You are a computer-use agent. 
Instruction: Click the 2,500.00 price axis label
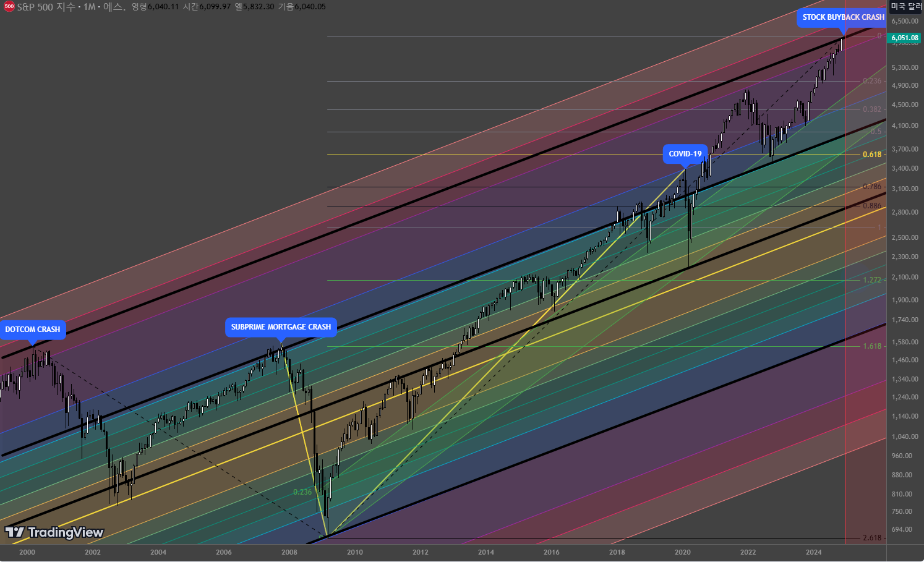(x=905, y=237)
